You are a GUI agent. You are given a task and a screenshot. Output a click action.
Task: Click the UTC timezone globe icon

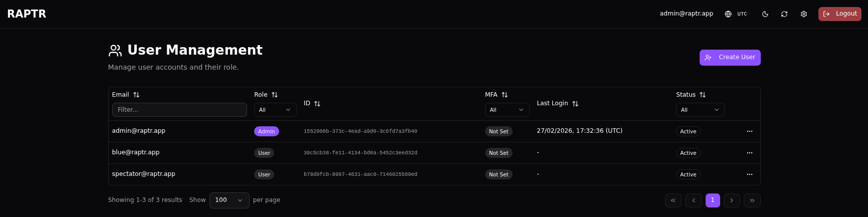click(728, 14)
